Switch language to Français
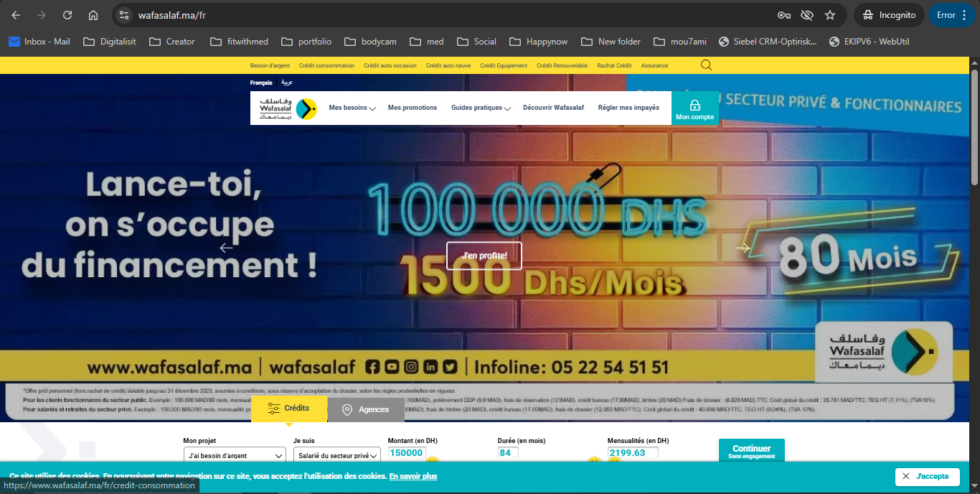 261,83
